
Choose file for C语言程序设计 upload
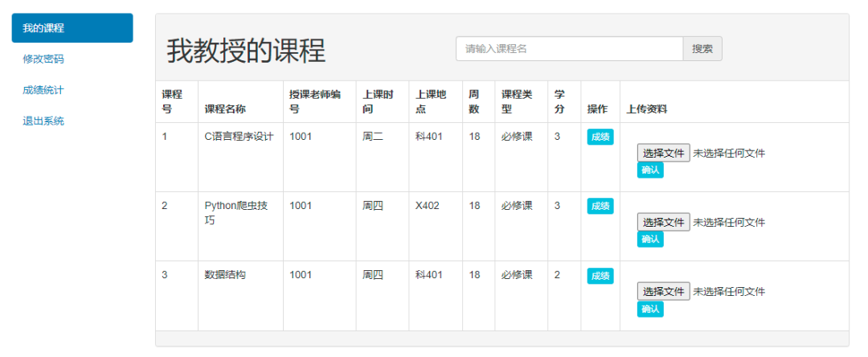tap(664, 153)
